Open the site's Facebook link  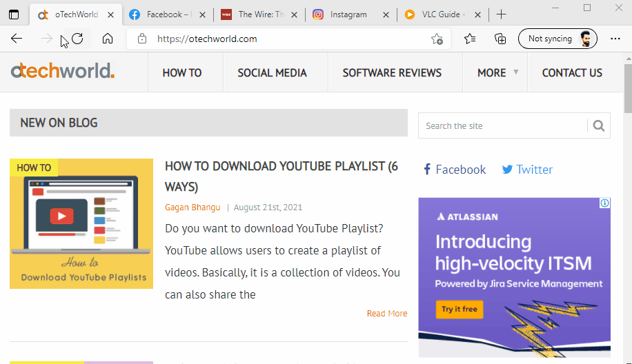point(455,170)
